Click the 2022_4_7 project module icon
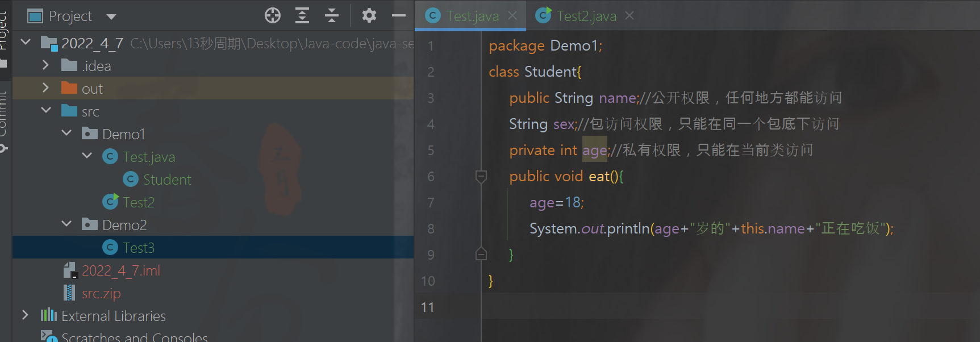The height and width of the screenshot is (342, 980). [x=49, y=43]
